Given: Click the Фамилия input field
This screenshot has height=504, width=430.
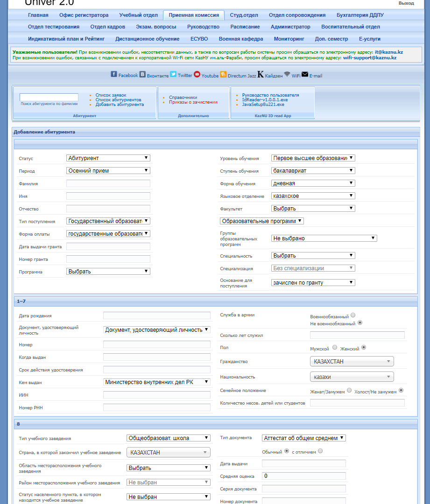Looking at the screenshot, I should point(108,183).
